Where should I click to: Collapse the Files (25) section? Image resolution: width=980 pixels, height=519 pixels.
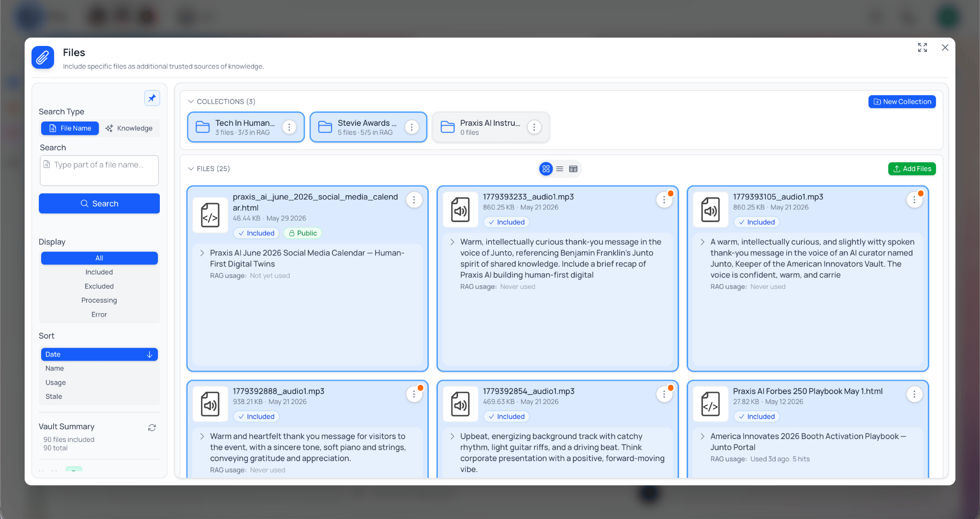pyautogui.click(x=191, y=169)
